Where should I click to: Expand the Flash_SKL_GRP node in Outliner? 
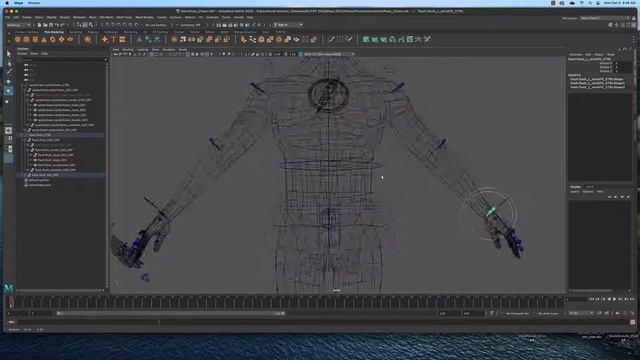[26, 175]
